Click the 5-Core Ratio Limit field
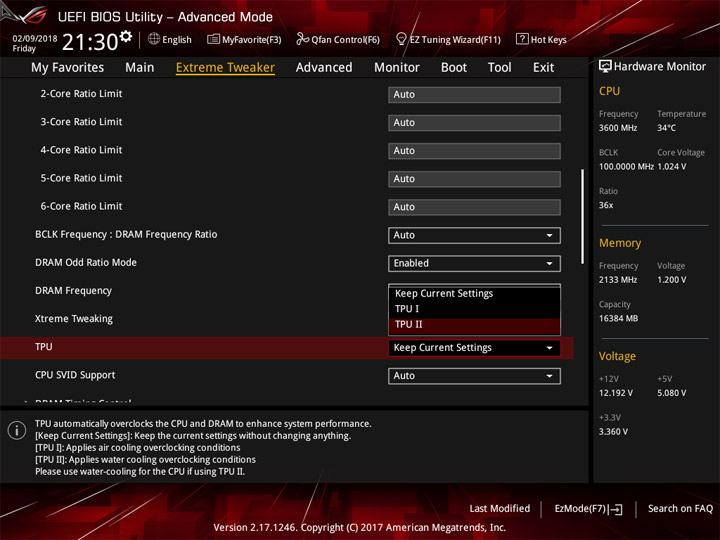This screenshot has width=720, height=540. (x=474, y=179)
